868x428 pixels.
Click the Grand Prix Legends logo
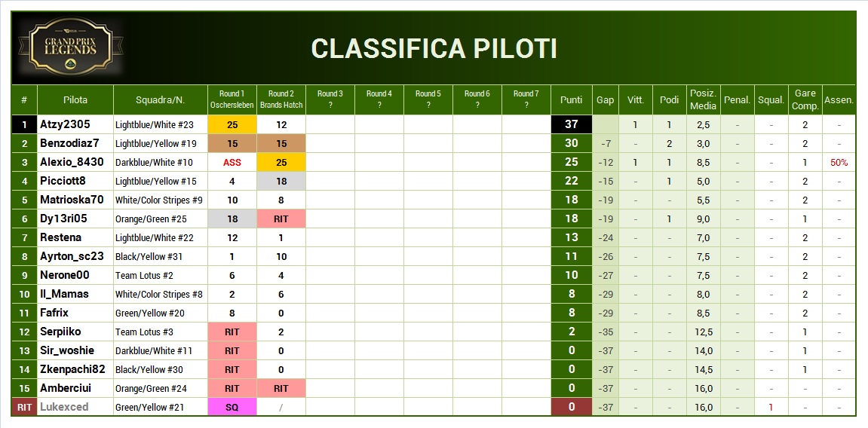69,45
